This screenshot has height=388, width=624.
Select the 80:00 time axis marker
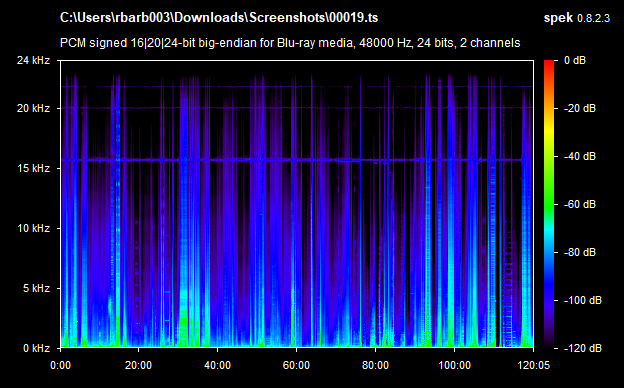point(375,365)
